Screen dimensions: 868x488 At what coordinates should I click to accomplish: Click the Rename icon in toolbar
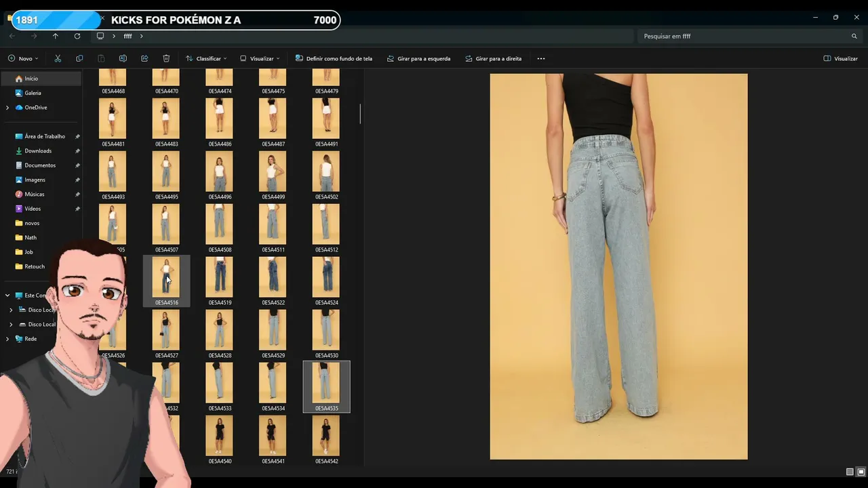(123, 58)
